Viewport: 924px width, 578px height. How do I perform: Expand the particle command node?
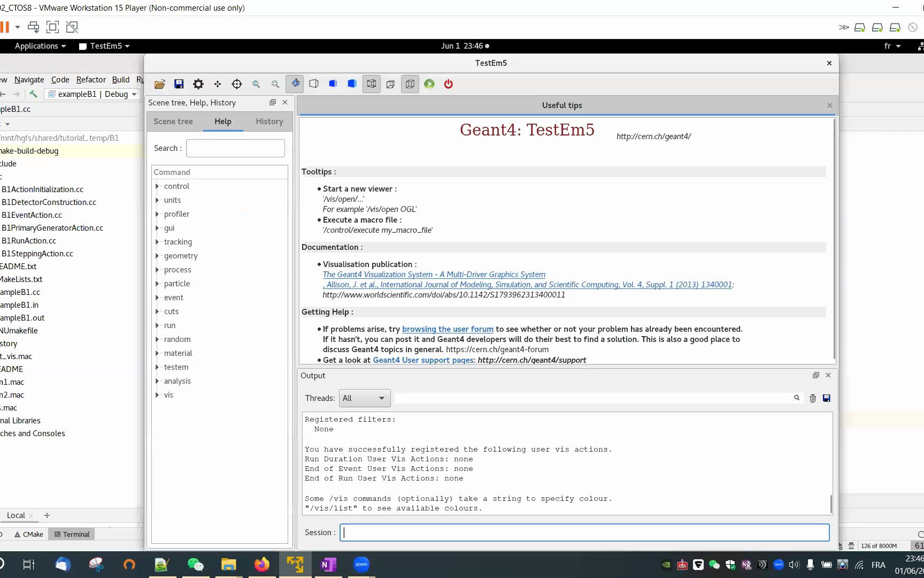click(157, 284)
